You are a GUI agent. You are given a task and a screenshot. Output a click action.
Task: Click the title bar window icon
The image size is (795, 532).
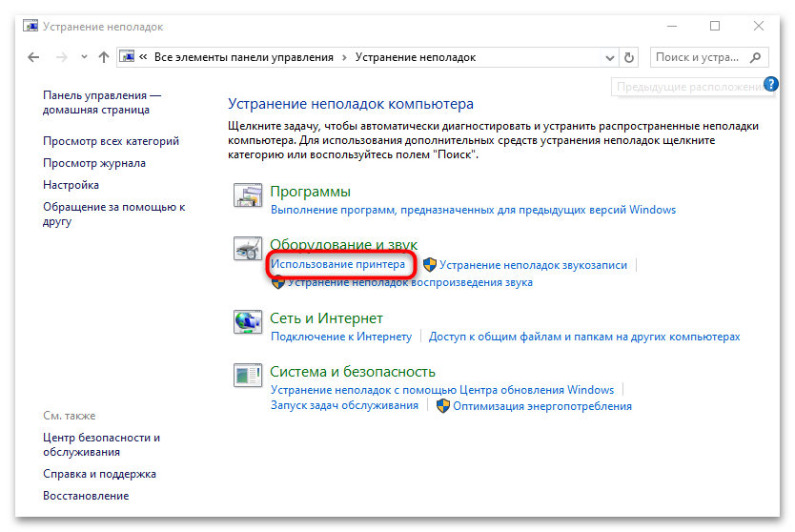coord(31,26)
